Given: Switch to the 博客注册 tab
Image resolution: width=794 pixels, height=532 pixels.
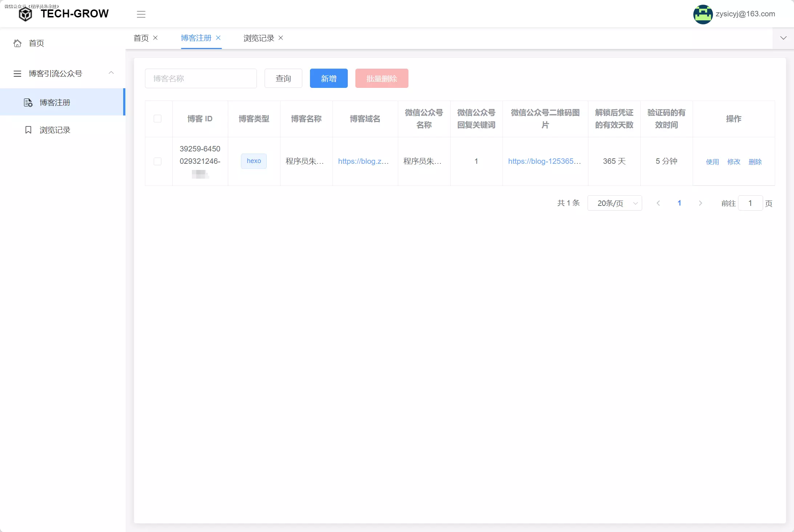Looking at the screenshot, I should (x=196, y=38).
